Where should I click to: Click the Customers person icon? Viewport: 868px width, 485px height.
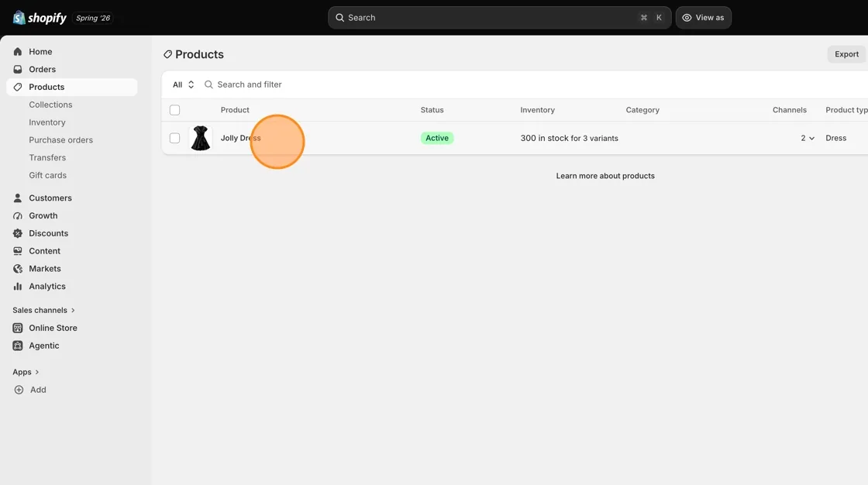pyautogui.click(x=18, y=198)
